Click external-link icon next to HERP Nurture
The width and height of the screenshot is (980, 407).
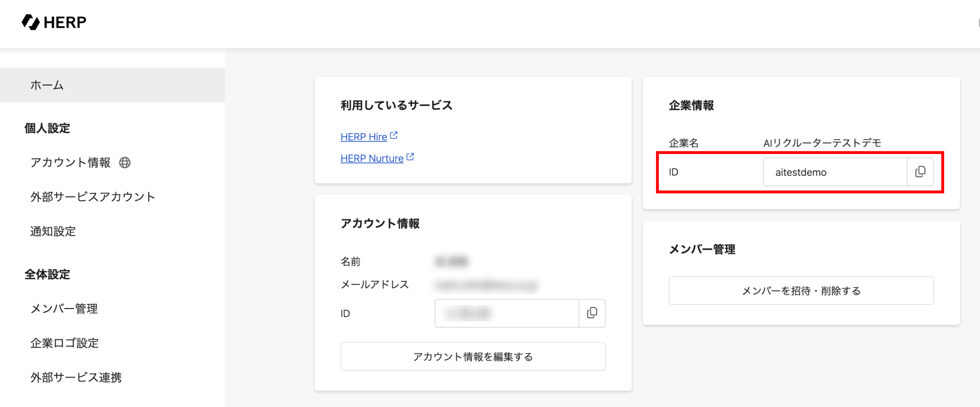tap(411, 157)
